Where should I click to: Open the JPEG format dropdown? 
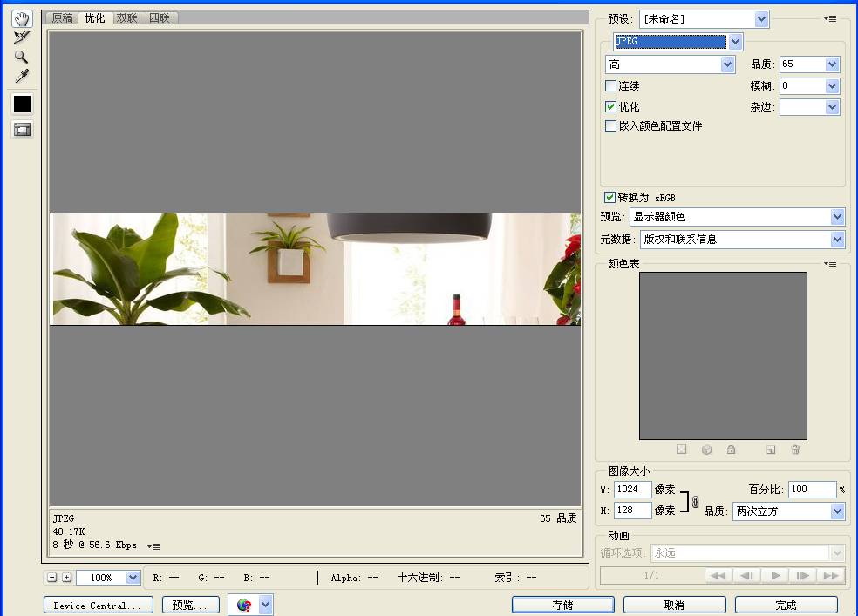pos(735,41)
